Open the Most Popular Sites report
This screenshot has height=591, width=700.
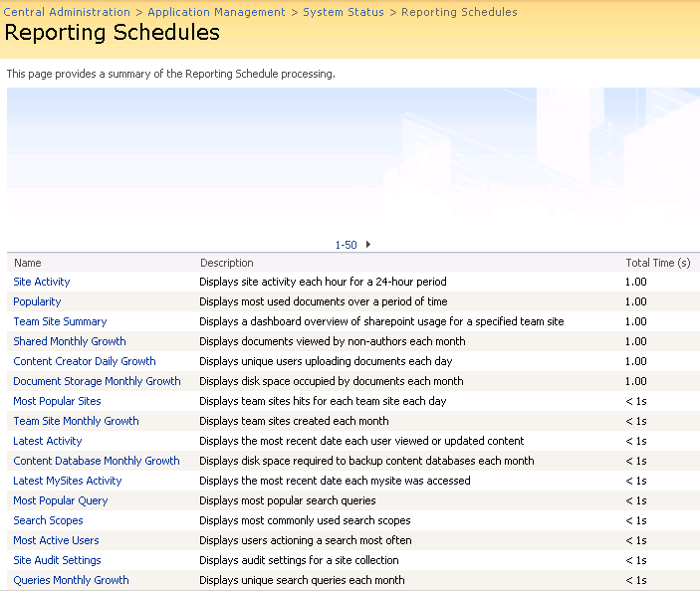pyautogui.click(x=57, y=401)
